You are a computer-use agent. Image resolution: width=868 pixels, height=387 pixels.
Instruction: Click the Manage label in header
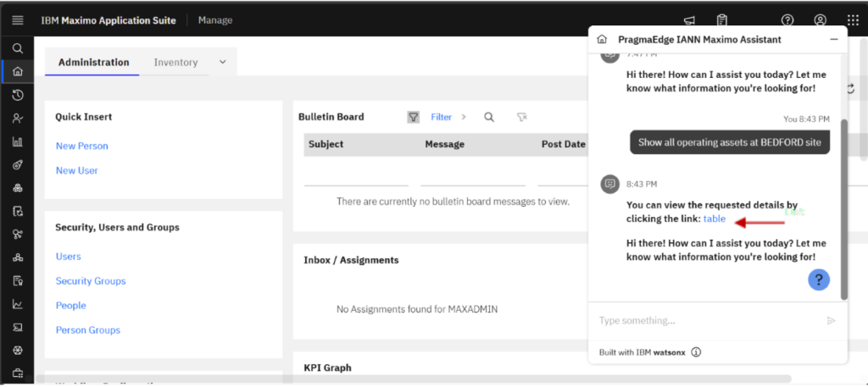pos(215,20)
